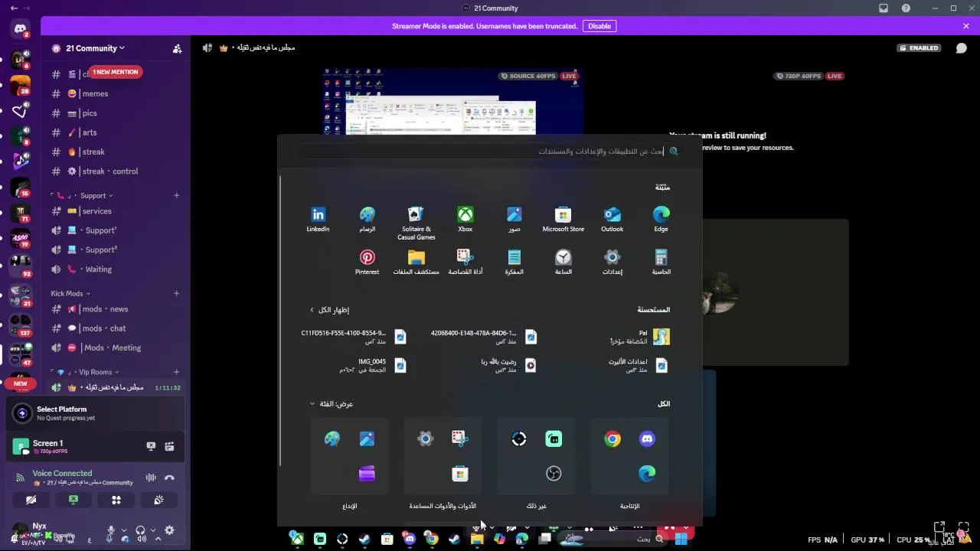
Task: Collapse the Kick Mods category
Action: pos(70,293)
